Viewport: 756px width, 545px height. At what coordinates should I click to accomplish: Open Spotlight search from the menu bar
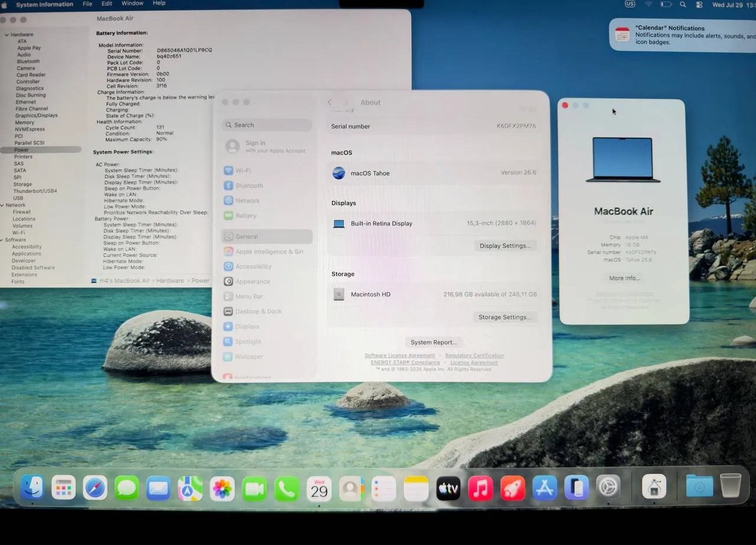(x=683, y=4)
